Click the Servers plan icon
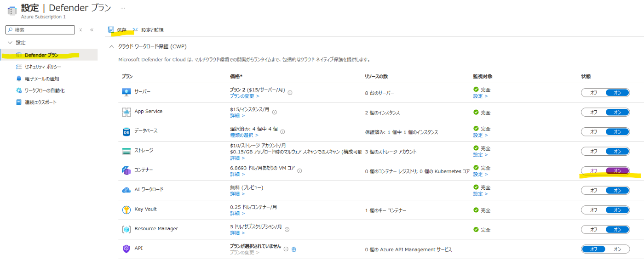The image size is (644, 266). click(x=126, y=92)
